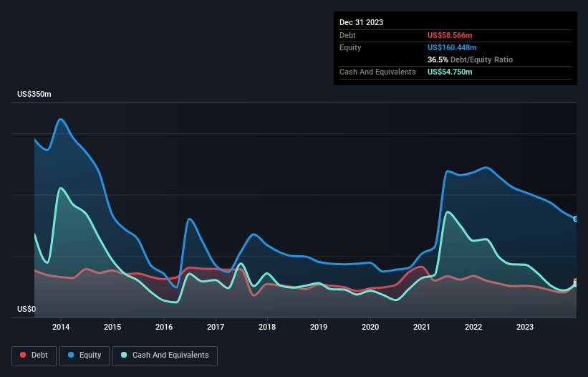This screenshot has height=377, width=588.
Task: Click the 36.5% Debt/Equity Ratio text
Action: tap(470, 59)
